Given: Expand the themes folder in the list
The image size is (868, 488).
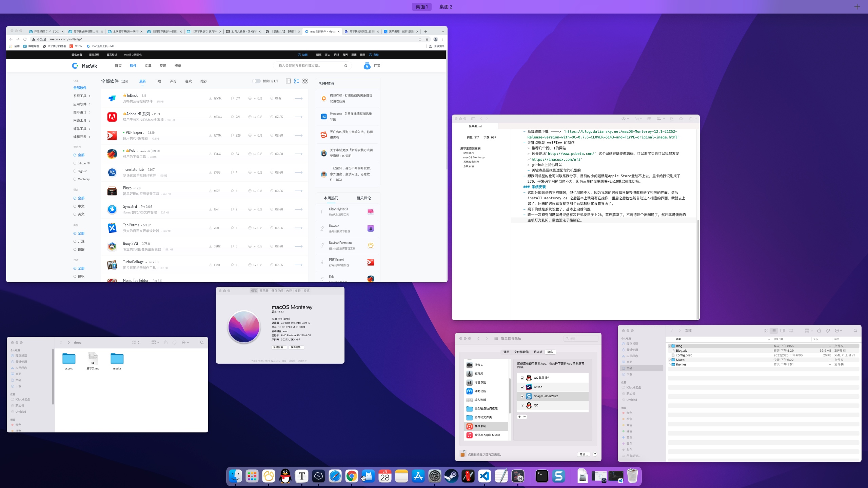Looking at the screenshot, I should pos(670,364).
